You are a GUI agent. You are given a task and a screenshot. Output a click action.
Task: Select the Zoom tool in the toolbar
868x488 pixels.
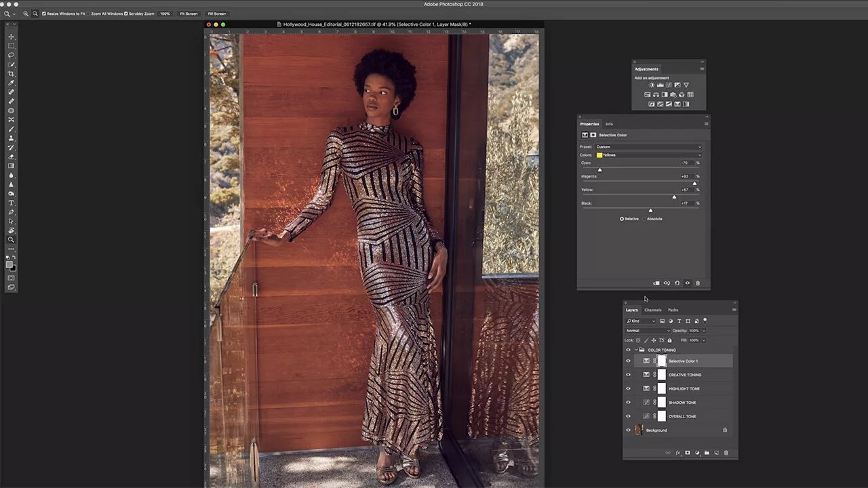click(11, 239)
